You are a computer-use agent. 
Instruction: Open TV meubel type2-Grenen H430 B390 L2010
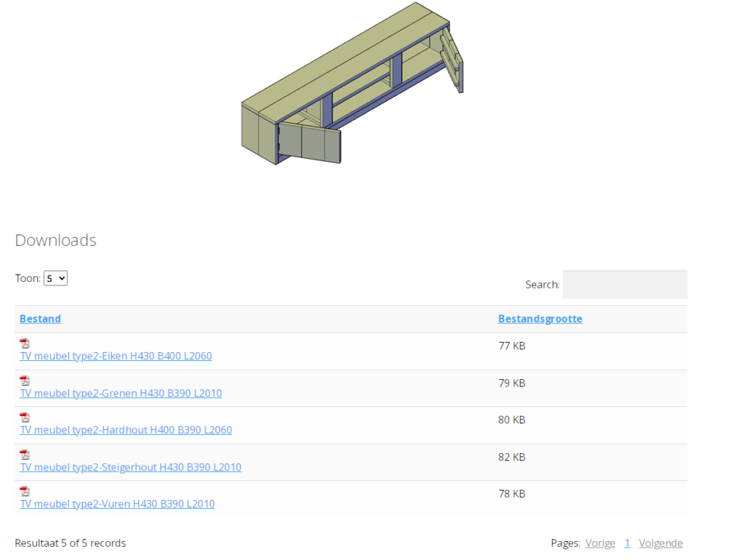click(120, 393)
